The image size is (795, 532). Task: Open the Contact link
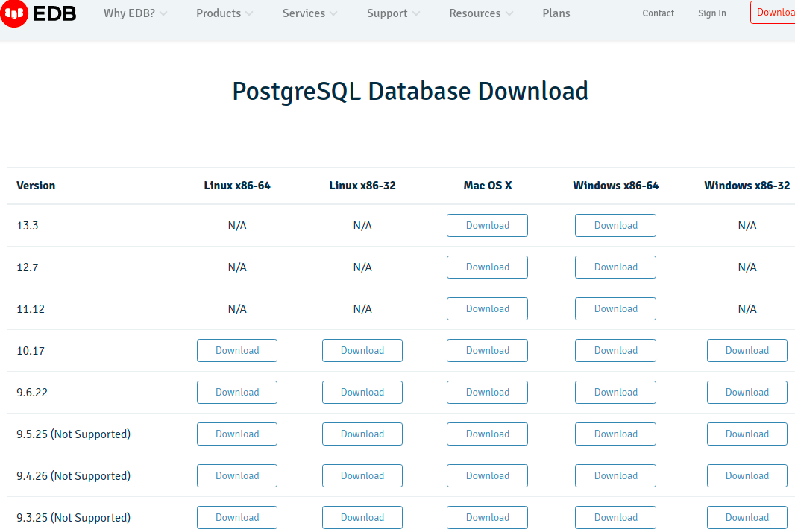pyautogui.click(x=658, y=13)
